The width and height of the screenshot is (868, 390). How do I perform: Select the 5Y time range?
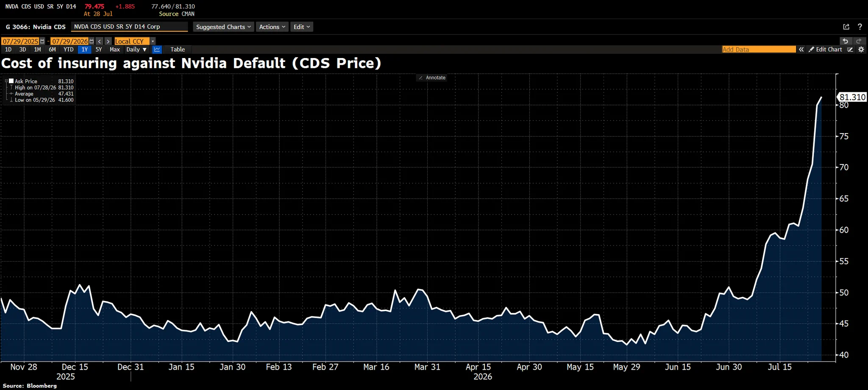[99, 50]
